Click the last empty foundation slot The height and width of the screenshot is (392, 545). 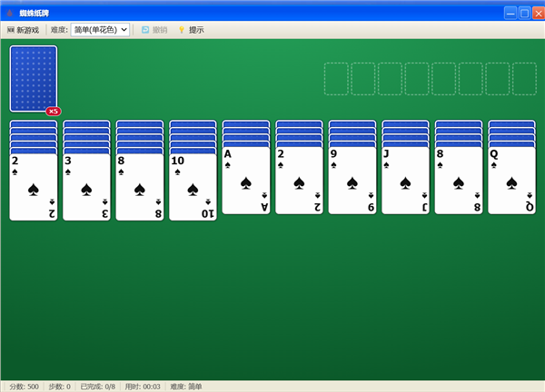tap(524, 79)
